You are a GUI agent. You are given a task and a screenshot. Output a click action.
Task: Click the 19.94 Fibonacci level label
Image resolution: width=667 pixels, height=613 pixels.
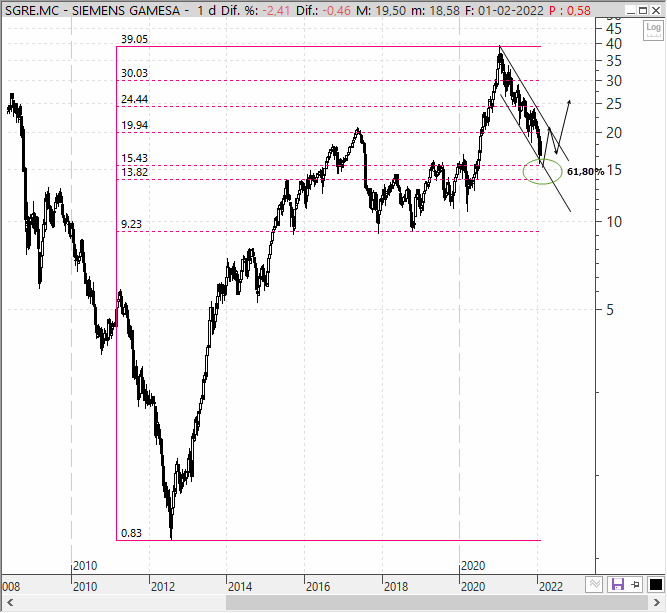[x=134, y=125]
